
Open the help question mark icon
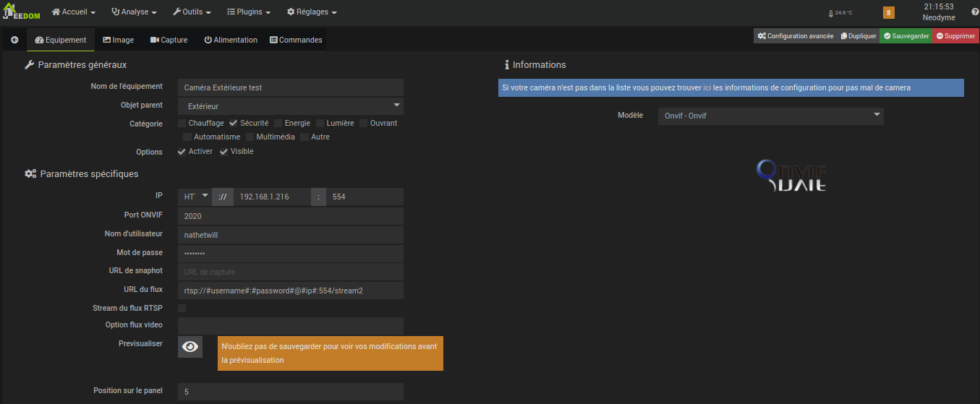point(974,12)
